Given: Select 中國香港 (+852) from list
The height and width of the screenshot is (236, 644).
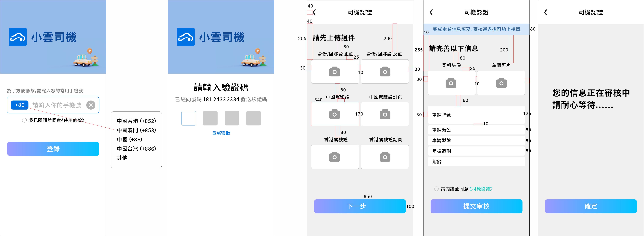Looking at the screenshot, I should [x=136, y=121].
